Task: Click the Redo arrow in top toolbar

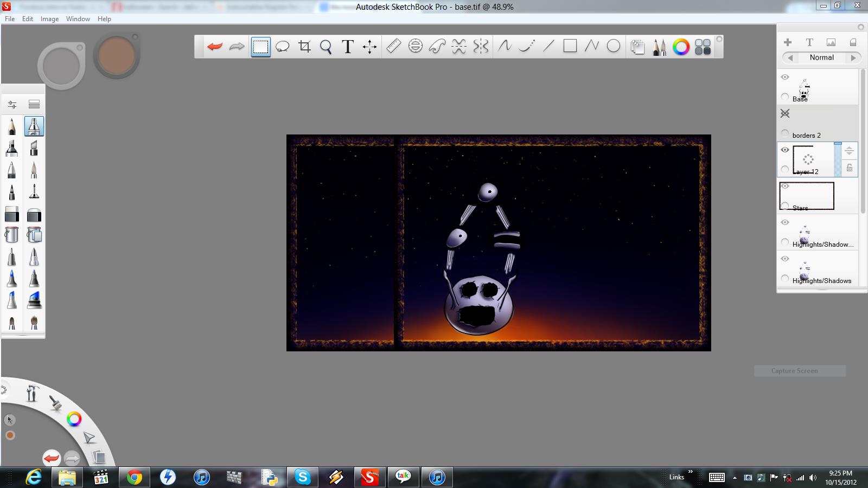Action: click(237, 47)
